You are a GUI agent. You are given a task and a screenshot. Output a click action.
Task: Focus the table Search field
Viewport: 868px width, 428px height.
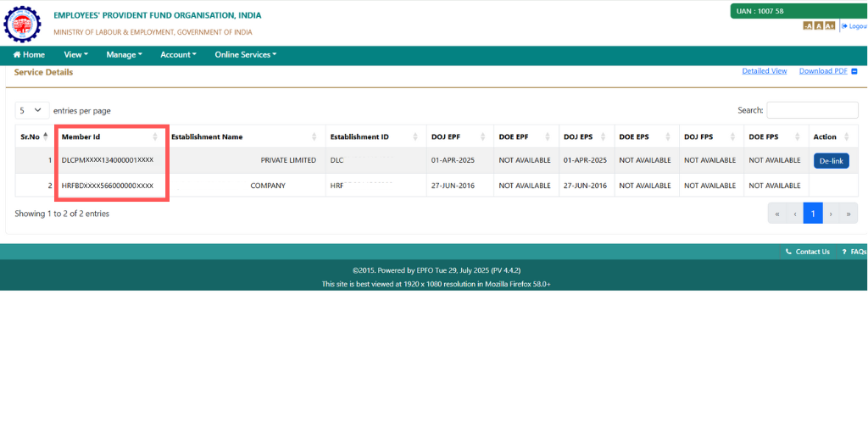coord(812,110)
